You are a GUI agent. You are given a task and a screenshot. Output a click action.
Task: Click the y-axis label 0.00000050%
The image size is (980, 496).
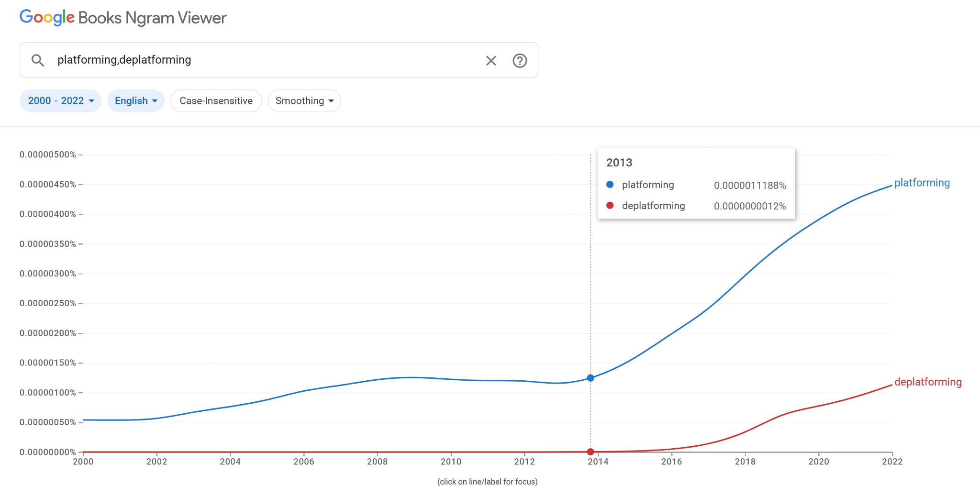[x=48, y=422]
